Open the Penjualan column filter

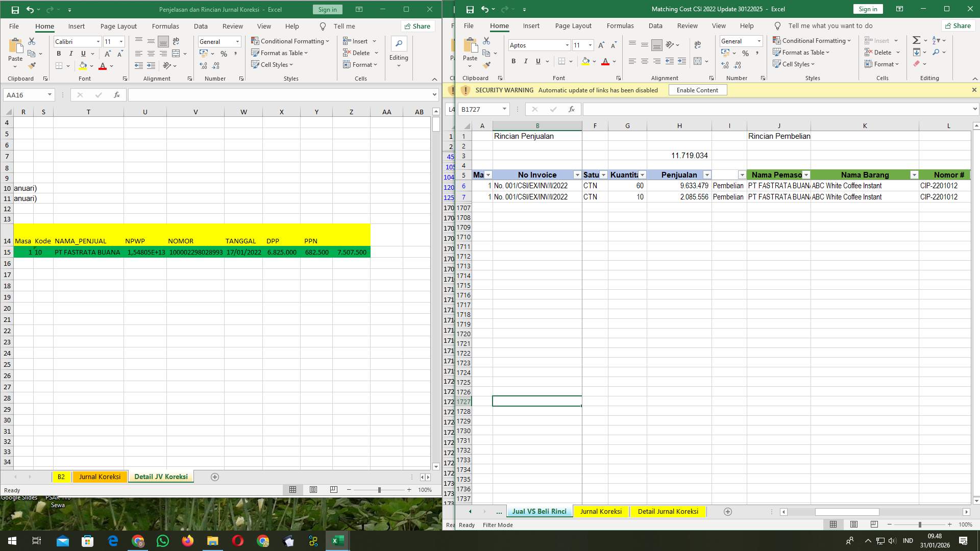(x=707, y=174)
